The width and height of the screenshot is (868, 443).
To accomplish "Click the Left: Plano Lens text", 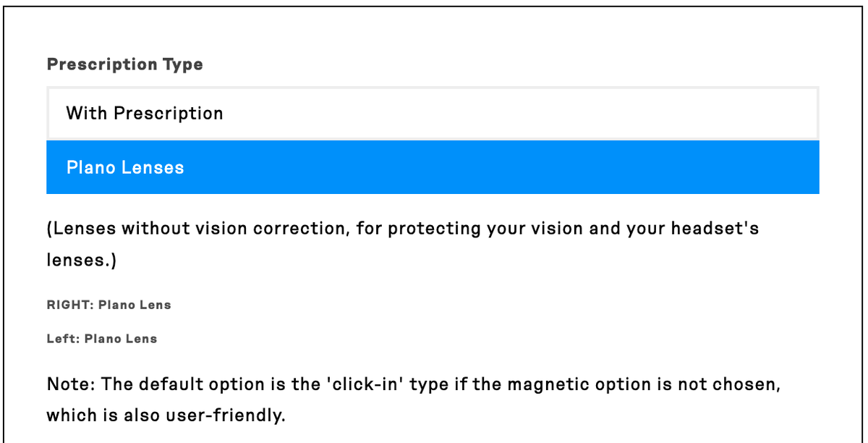I will [102, 339].
